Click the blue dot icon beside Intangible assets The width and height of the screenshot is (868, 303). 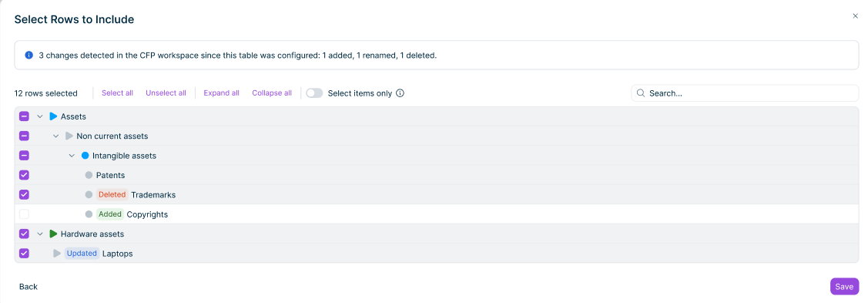pos(85,156)
